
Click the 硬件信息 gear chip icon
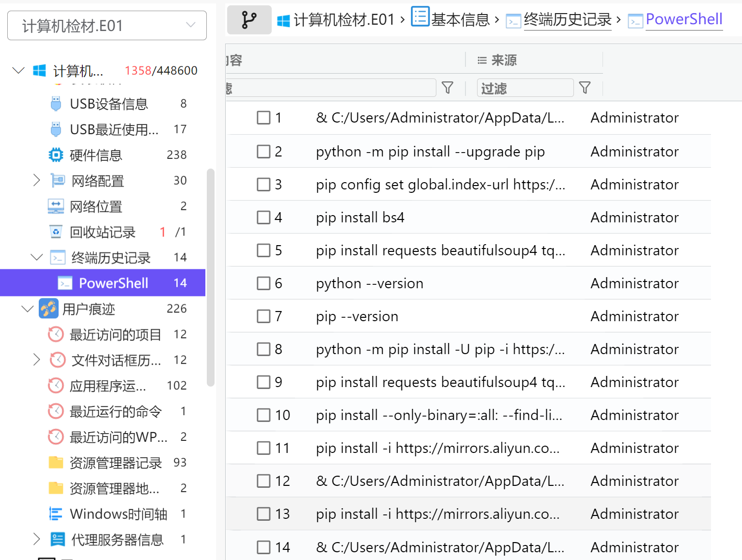pyautogui.click(x=56, y=155)
